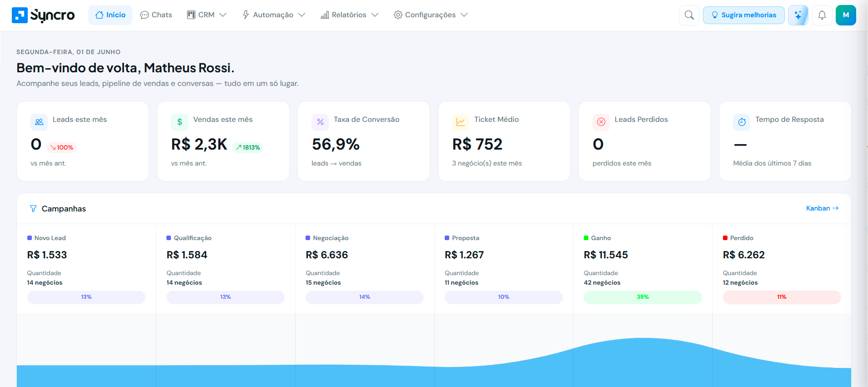Open the AI sparkle assistant icon
This screenshot has height=387, width=868.
point(798,15)
